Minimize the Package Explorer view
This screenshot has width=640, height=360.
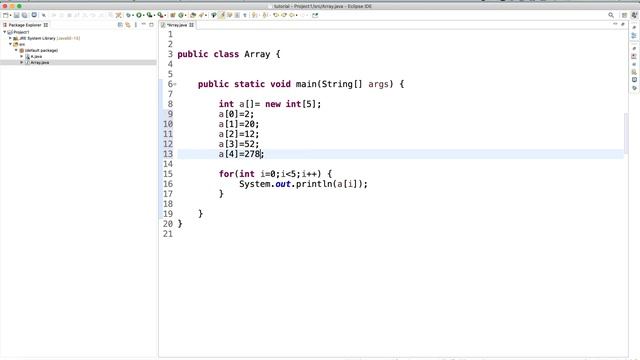[144, 25]
